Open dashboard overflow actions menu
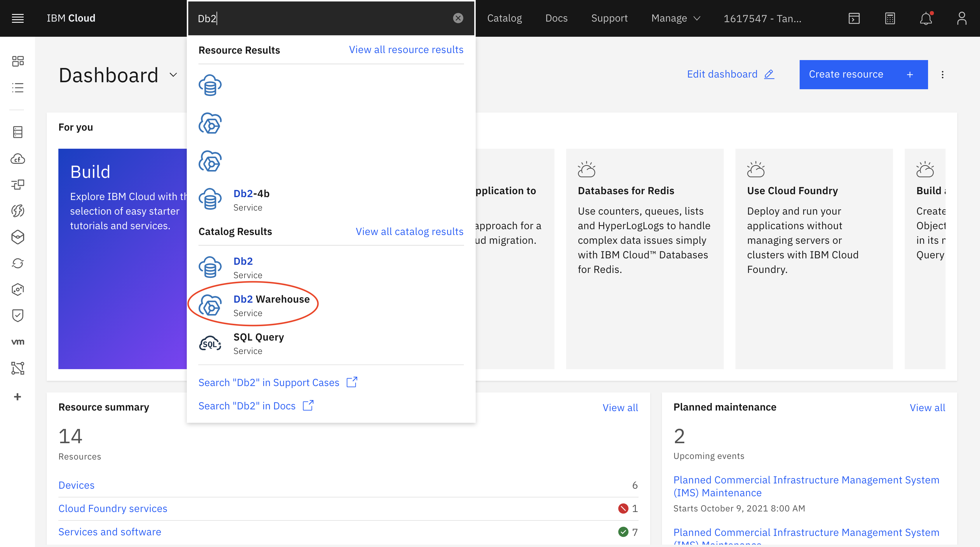 tap(942, 75)
